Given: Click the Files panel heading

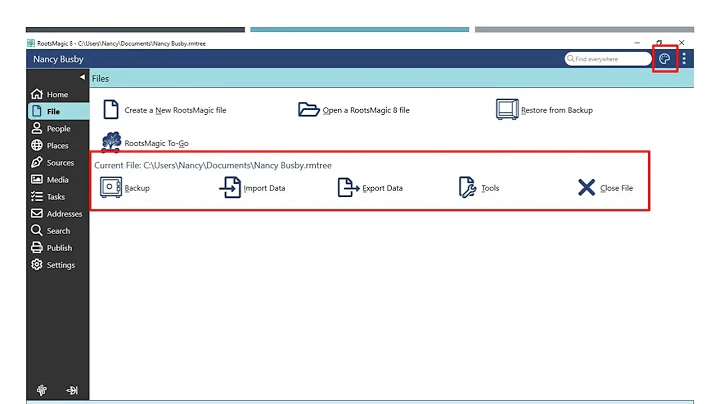Looking at the screenshot, I should (x=101, y=79).
